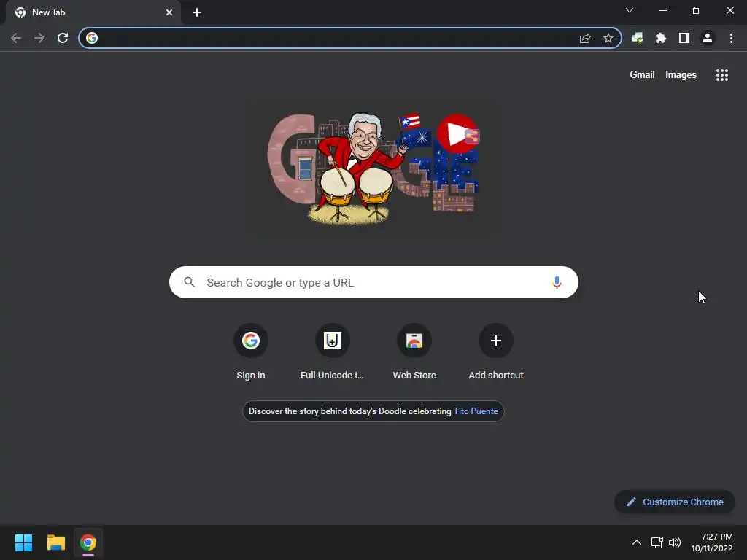Open the profile avatar menu
Image resolution: width=747 pixels, height=560 pixels.
click(x=707, y=38)
